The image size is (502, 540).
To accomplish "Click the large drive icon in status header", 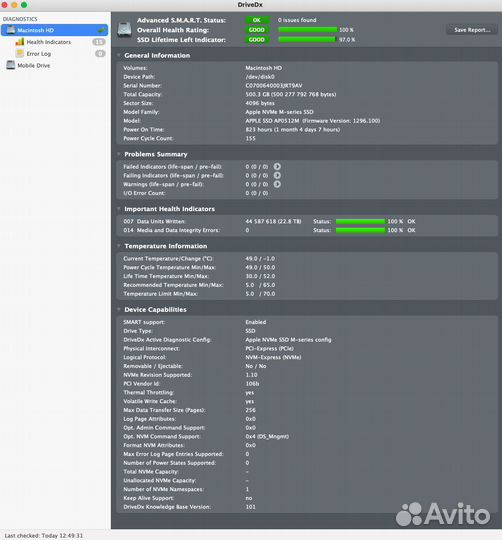I will (x=124, y=30).
